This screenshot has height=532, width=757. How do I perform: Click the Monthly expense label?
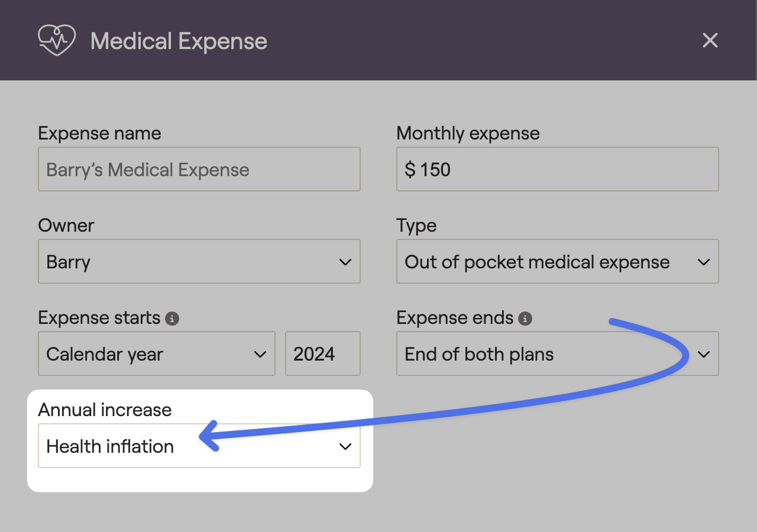468,134
